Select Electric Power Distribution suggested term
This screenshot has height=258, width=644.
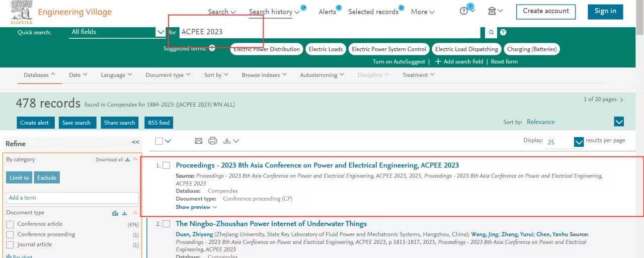267,49
